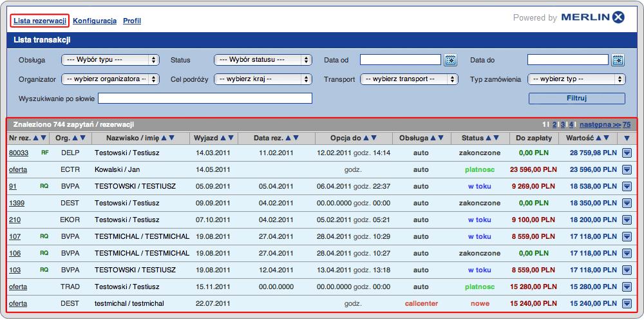This screenshot has width=644, height=320.
Task: Open row menu for Kowalski / Jan offer
Action: point(627,169)
